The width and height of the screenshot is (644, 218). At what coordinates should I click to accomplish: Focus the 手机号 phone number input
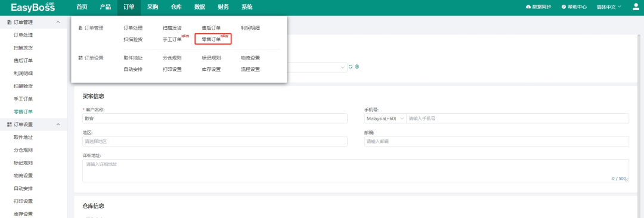point(518,119)
